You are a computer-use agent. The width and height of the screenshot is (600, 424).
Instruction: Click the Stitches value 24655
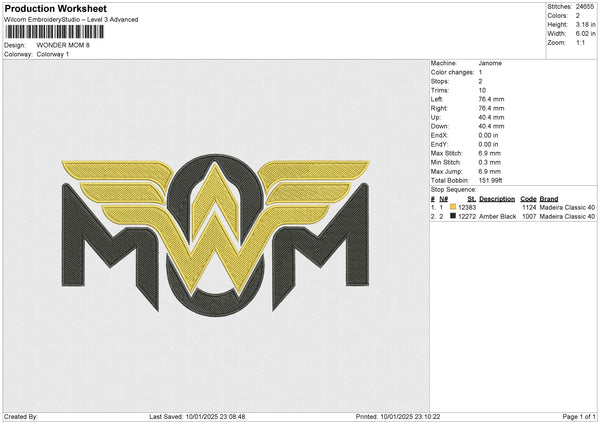click(x=585, y=7)
